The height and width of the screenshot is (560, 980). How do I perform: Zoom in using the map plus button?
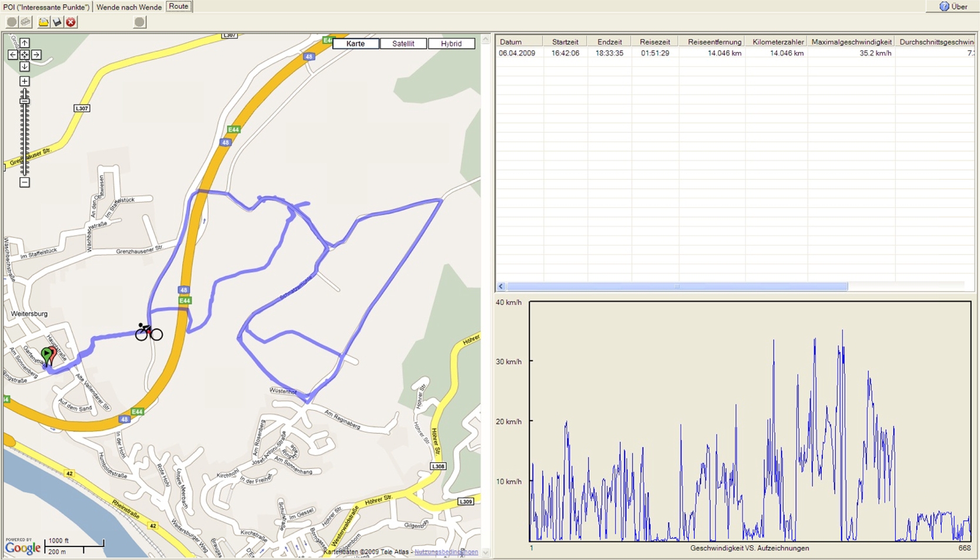tap(25, 81)
